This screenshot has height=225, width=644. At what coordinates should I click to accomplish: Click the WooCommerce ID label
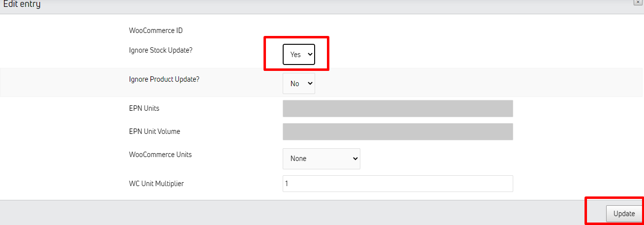tap(156, 31)
